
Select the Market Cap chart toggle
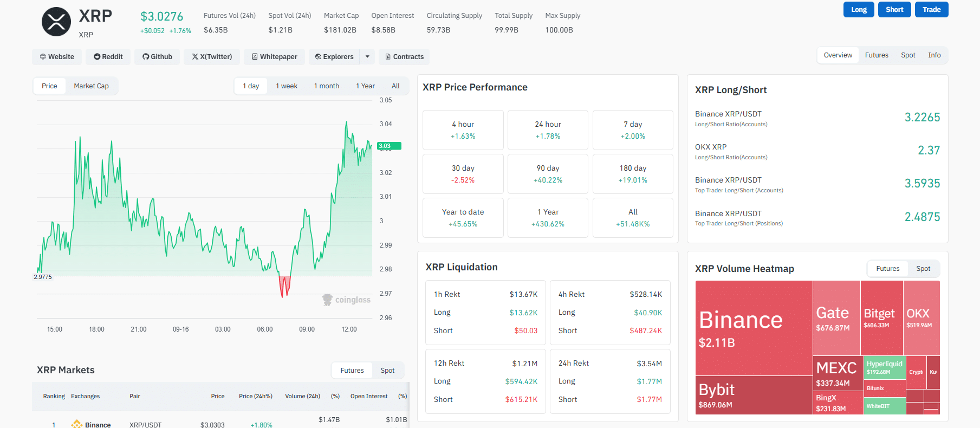(91, 86)
